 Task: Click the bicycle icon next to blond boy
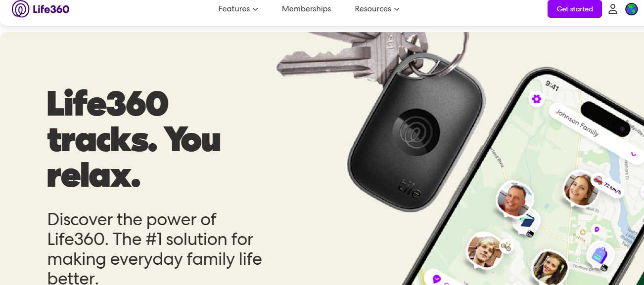coord(506,245)
